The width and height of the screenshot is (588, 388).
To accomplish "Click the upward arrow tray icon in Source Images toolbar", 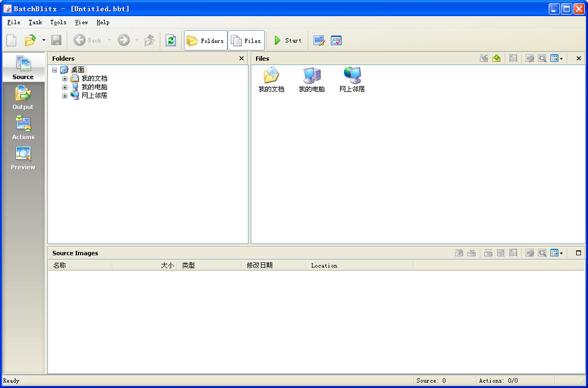I will [459, 253].
